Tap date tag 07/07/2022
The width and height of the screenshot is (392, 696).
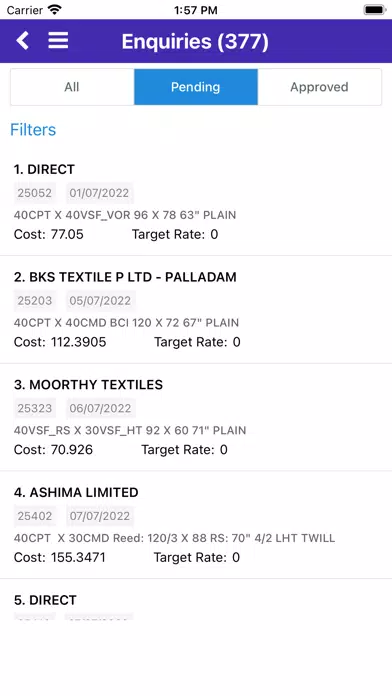tap(99, 516)
